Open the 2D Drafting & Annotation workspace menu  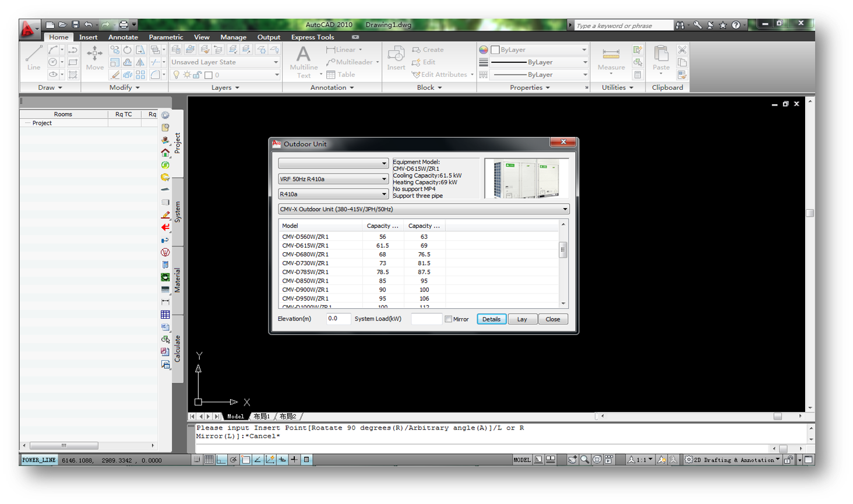click(732, 460)
